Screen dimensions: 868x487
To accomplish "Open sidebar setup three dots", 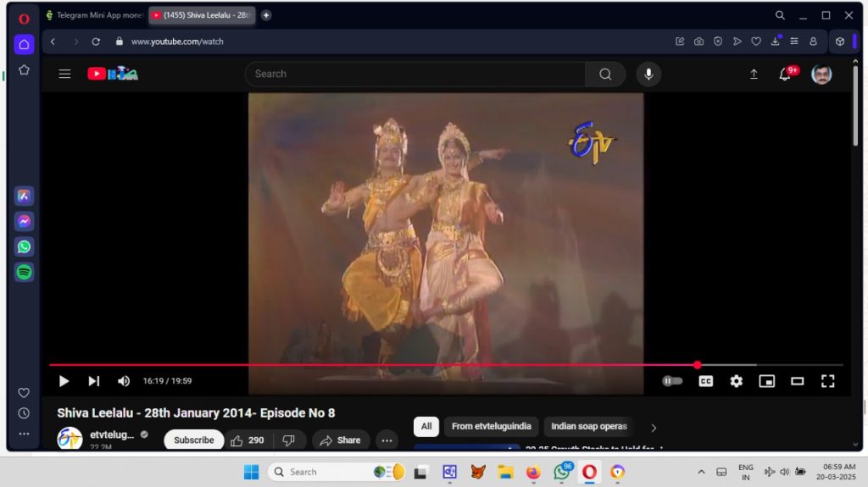I will [24, 434].
